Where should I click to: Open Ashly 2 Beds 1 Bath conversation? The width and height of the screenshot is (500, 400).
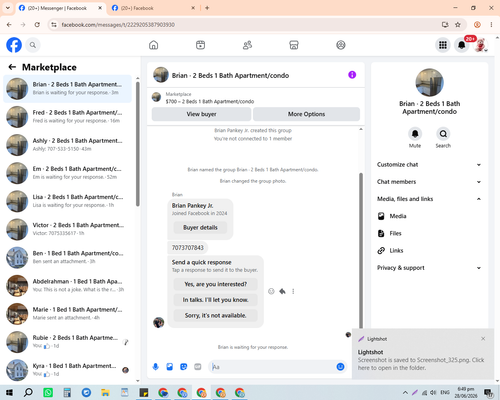click(68, 145)
